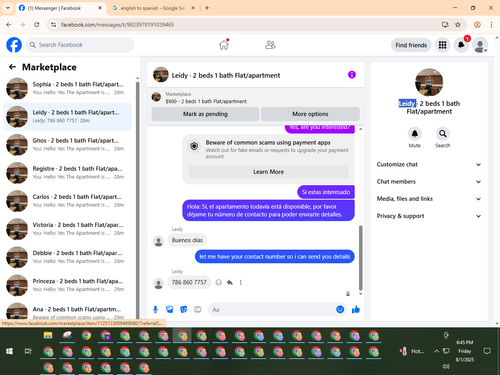The height and width of the screenshot is (375, 500).
Task: Open notifications bell icon
Action: (x=461, y=45)
